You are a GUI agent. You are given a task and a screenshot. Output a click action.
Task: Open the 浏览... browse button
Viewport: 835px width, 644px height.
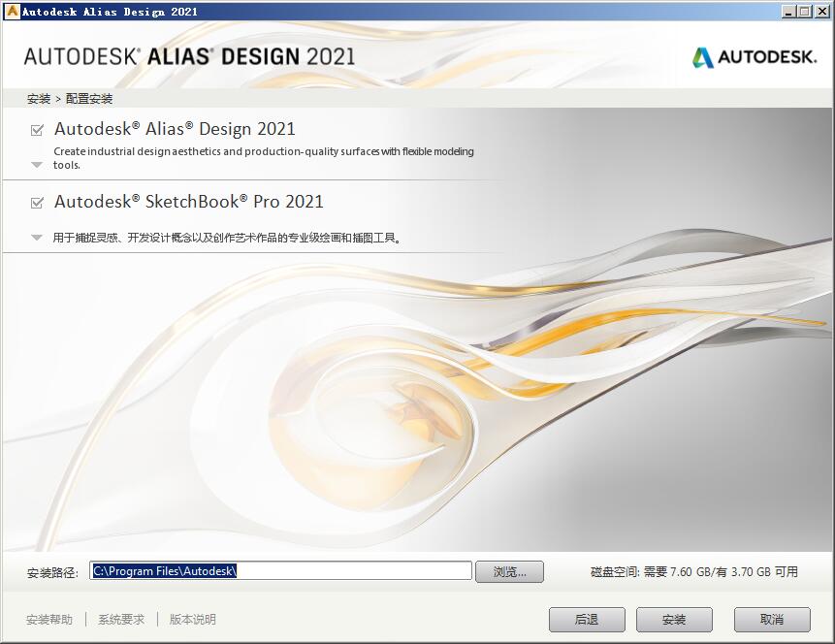click(509, 571)
